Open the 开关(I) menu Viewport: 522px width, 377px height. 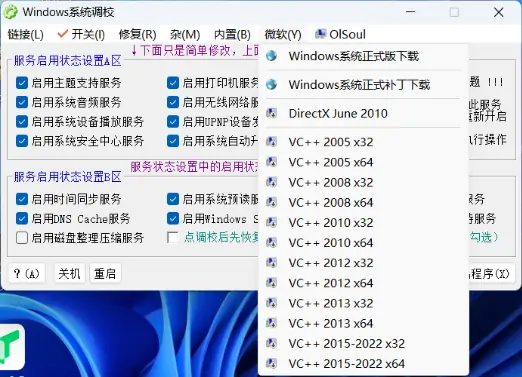point(81,34)
